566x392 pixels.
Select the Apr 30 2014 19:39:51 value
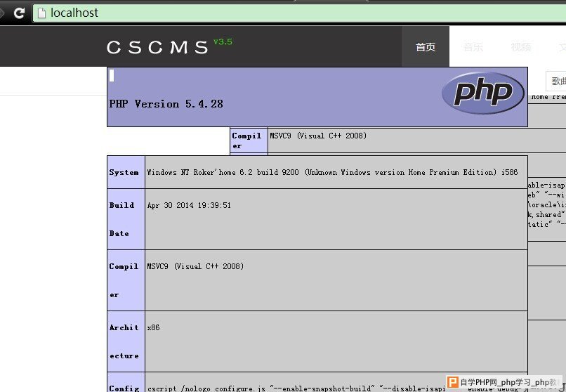point(189,205)
